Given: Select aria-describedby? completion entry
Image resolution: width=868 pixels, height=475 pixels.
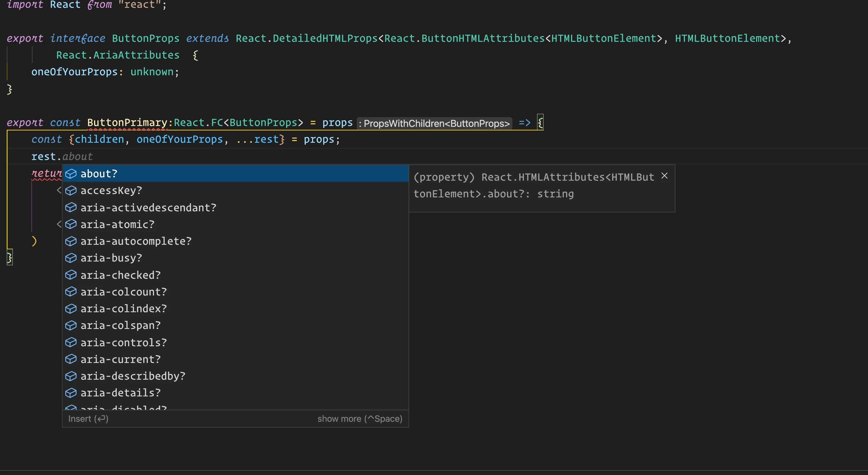Looking at the screenshot, I should click(133, 376).
